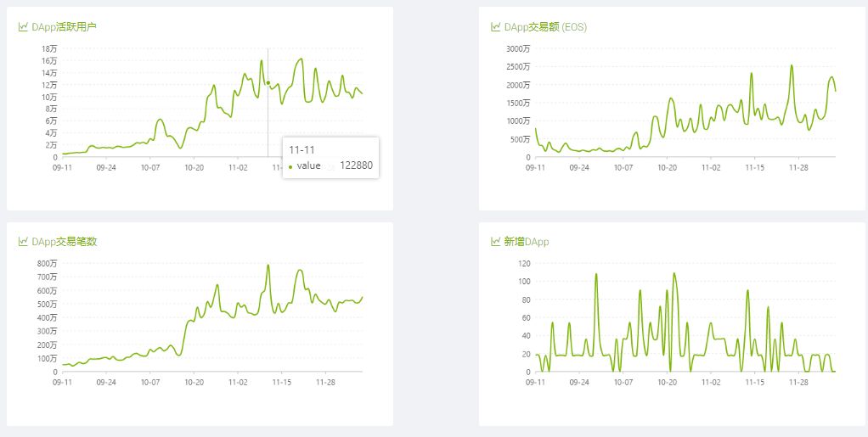The width and height of the screenshot is (868, 437).
Task: Click 100 on the 新增DApp y-axis
Action: pyautogui.click(x=524, y=282)
